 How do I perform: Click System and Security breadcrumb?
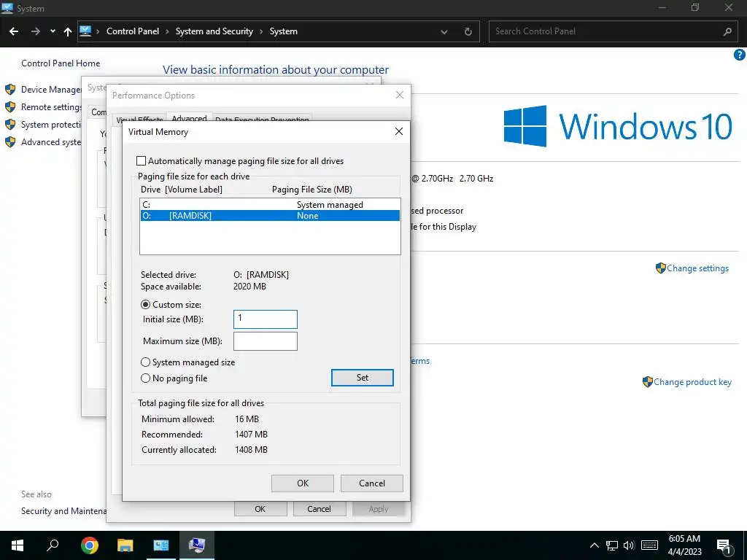(x=214, y=31)
